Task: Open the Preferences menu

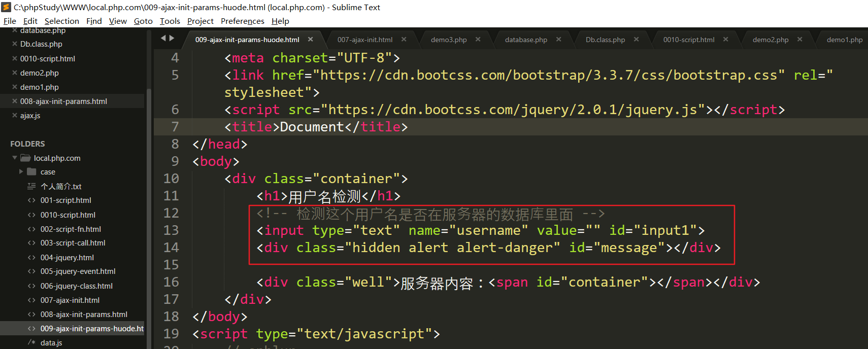Action: coord(242,21)
